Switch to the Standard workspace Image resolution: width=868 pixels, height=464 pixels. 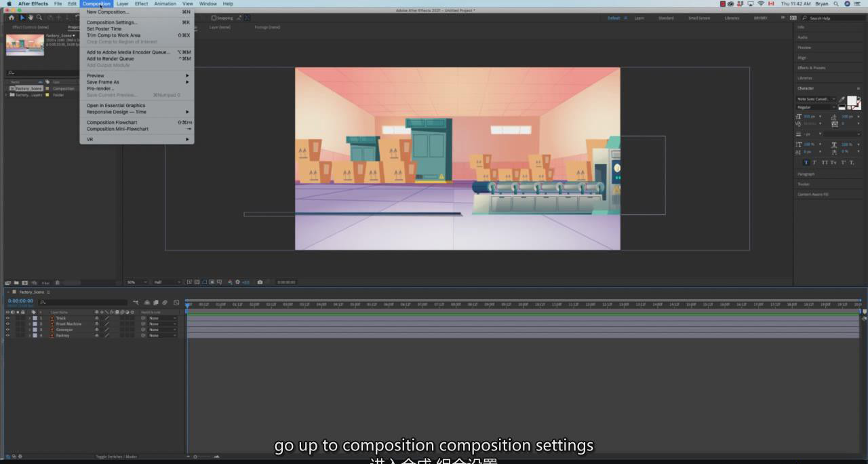[x=666, y=18]
